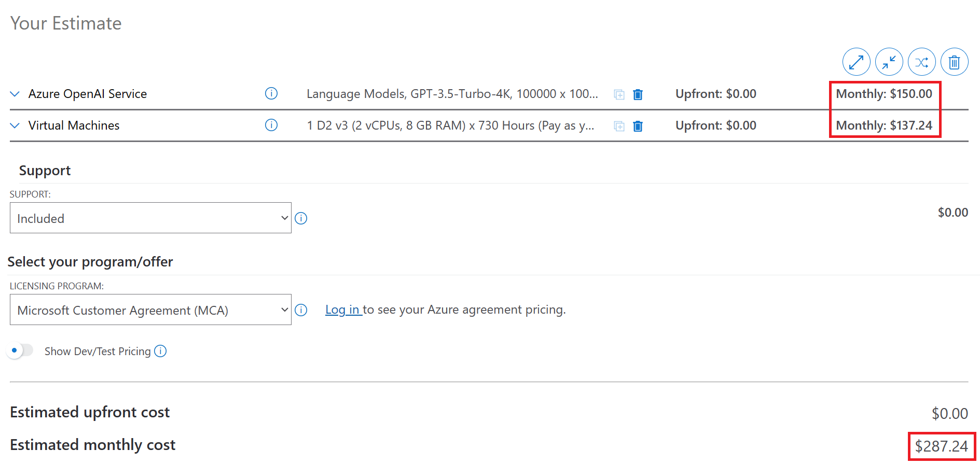The width and height of the screenshot is (980, 464).
Task: Click the Virtual Machines D2 v3 description
Action: [x=450, y=125]
